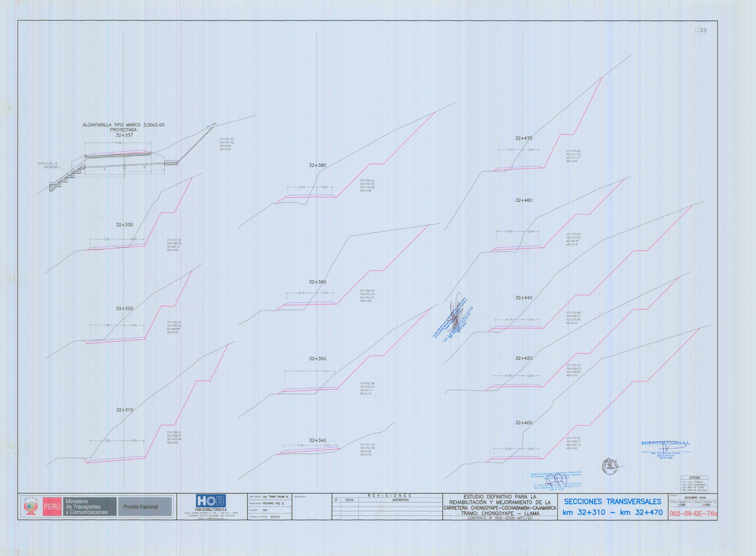Click the blue 'SECCIONES TRANSVERSALES' title
756x556 pixels.
point(613,502)
